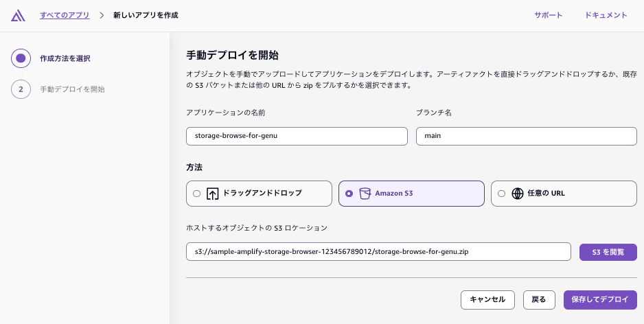Focus the ブランチ名 input field containing main
This screenshot has height=324, width=644.
(x=526, y=136)
